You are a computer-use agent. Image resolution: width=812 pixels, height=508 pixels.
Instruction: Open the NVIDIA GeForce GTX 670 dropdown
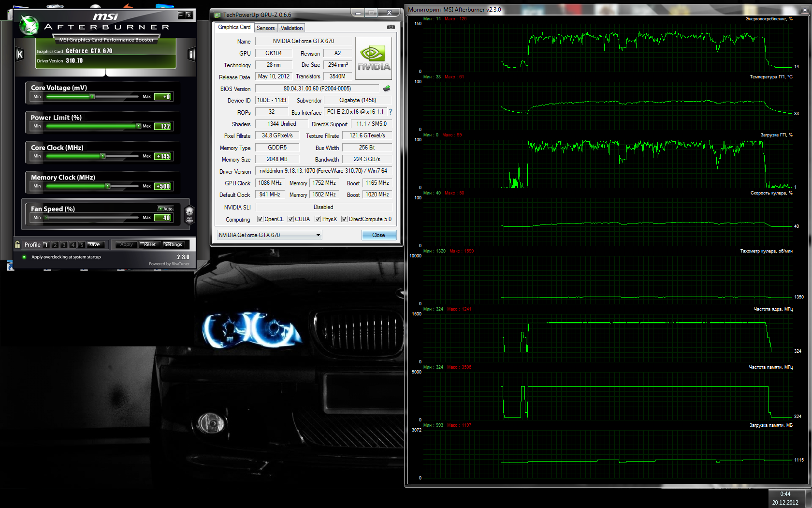coord(269,235)
